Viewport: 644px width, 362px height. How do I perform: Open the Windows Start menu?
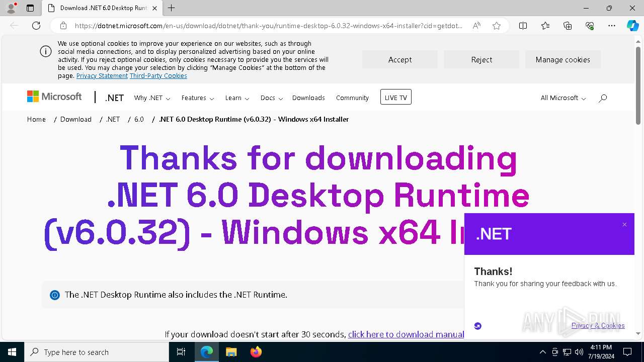[x=12, y=352]
